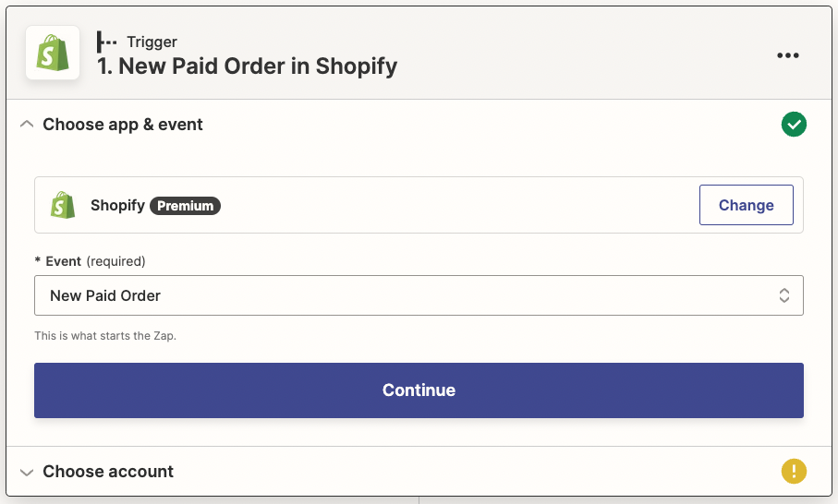Click the Shopify app name text

point(117,205)
